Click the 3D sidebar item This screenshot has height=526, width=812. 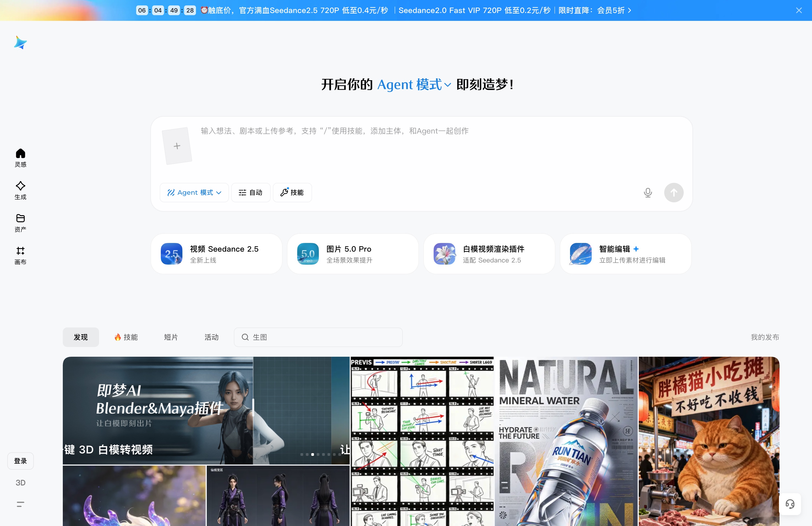[21, 483]
